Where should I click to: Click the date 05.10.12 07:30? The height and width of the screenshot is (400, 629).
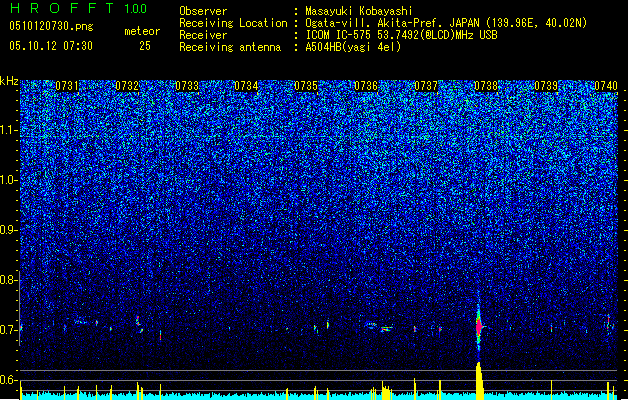click(x=51, y=46)
